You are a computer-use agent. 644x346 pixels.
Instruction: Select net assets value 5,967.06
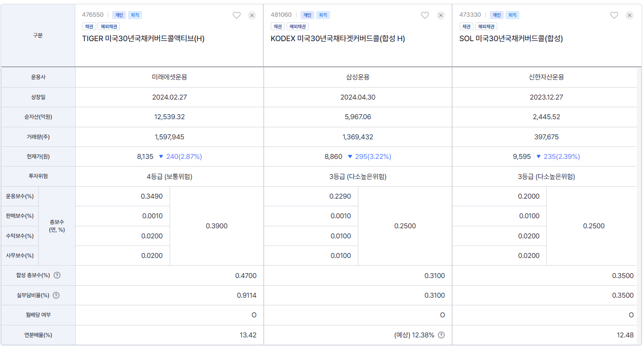[x=358, y=117]
